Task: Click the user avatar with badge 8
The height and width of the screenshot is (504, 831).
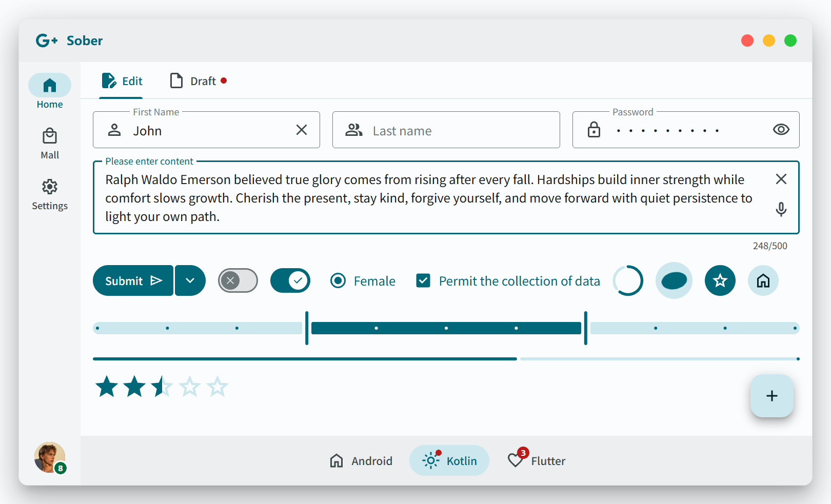Action: [50, 457]
